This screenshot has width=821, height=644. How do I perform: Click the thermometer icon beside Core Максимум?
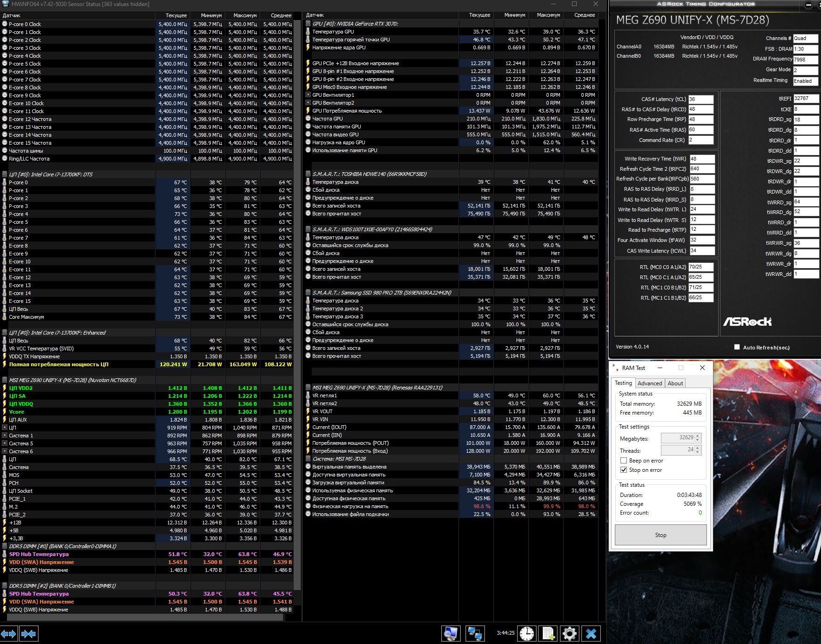(5, 317)
